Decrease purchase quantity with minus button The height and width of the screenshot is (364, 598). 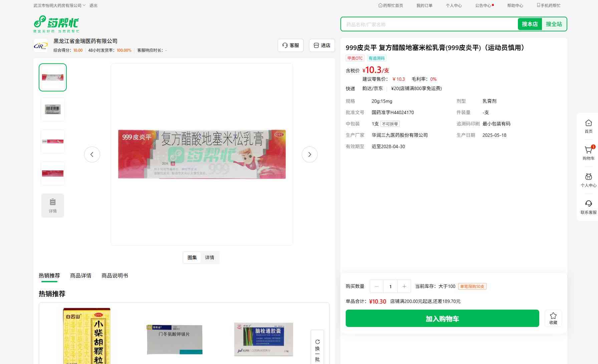pyautogui.click(x=377, y=286)
